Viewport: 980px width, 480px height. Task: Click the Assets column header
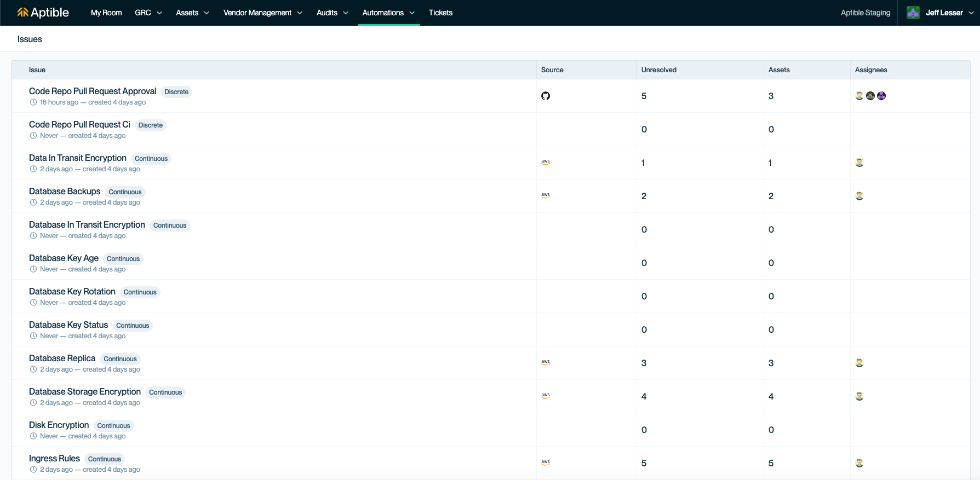click(x=779, y=70)
